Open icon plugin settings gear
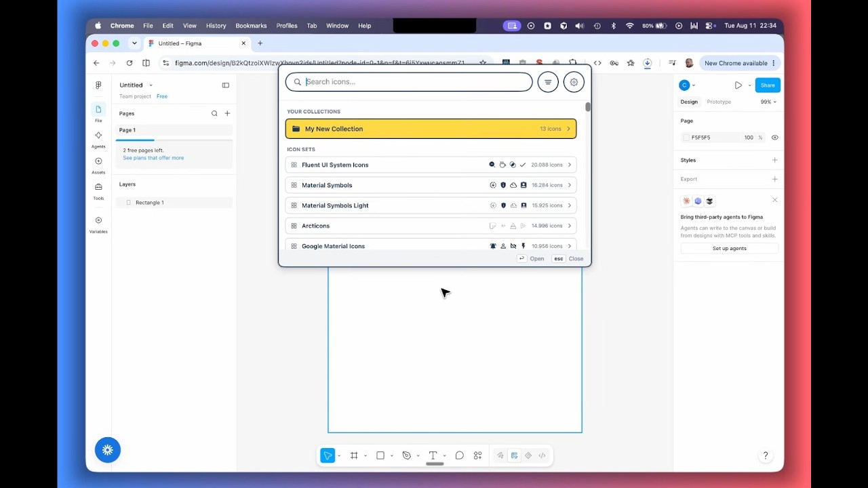 pyautogui.click(x=574, y=82)
